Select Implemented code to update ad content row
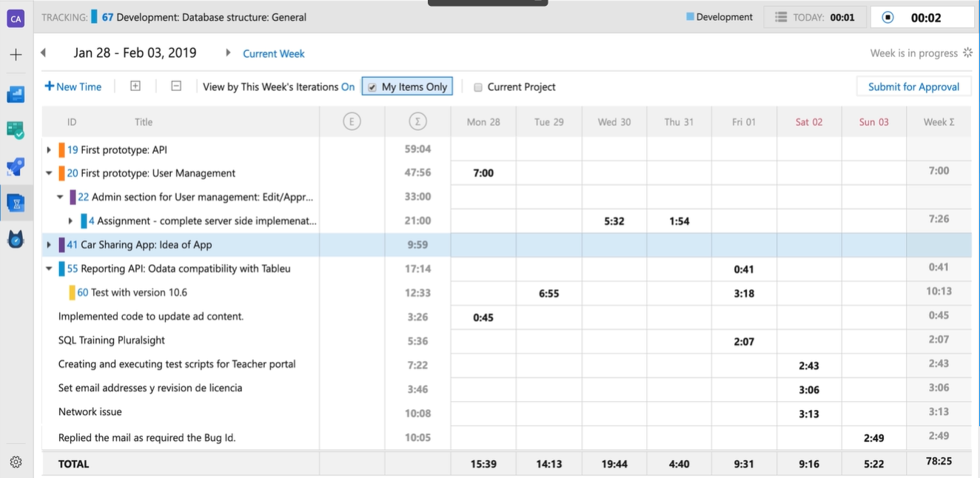 (x=151, y=317)
